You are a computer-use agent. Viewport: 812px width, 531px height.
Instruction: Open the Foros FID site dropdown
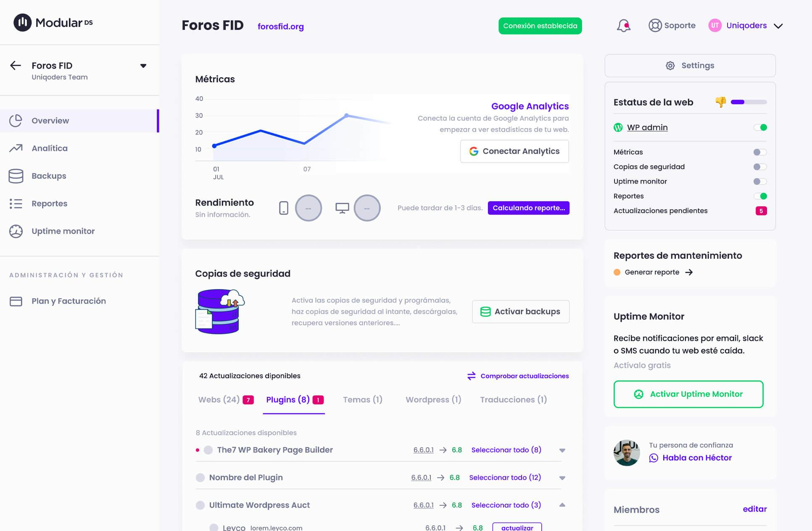(143, 66)
